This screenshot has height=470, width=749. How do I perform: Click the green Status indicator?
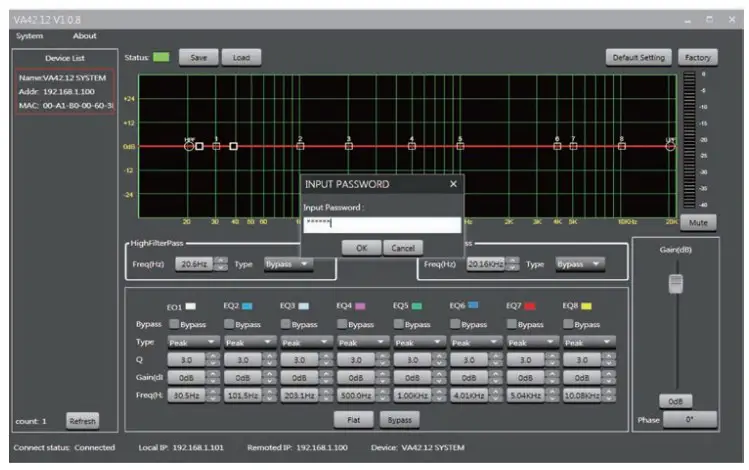(162, 58)
